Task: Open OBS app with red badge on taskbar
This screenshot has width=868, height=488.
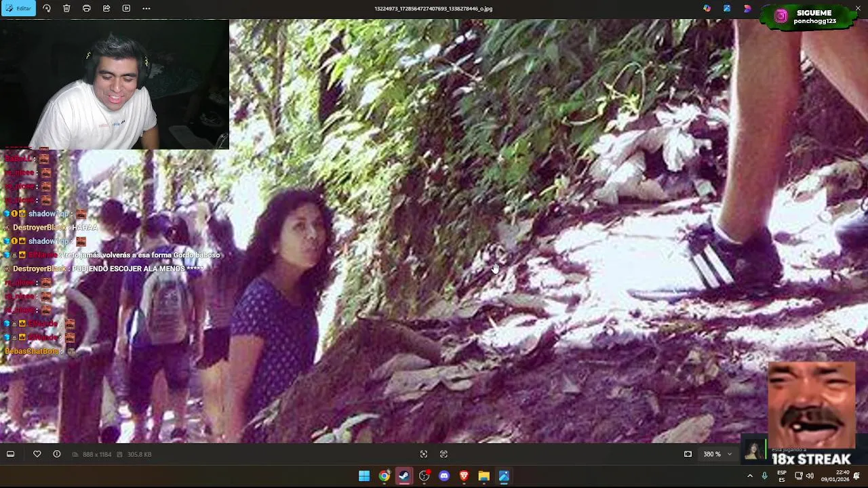Action: tap(425, 476)
